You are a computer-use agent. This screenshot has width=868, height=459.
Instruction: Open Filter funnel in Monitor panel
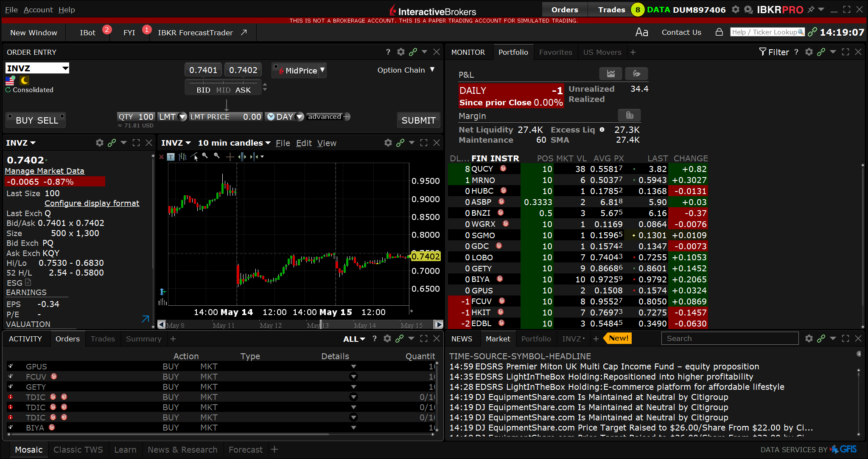tap(774, 52)
